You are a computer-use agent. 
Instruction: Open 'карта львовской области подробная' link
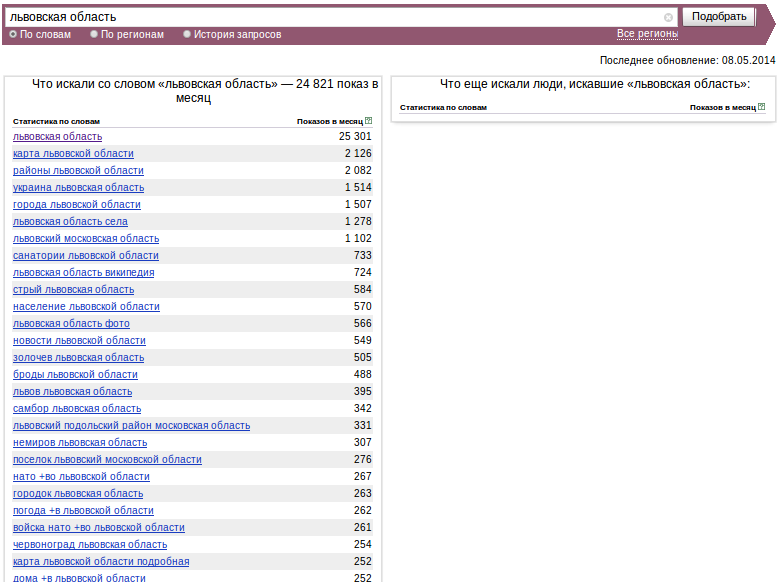(101, 562)
